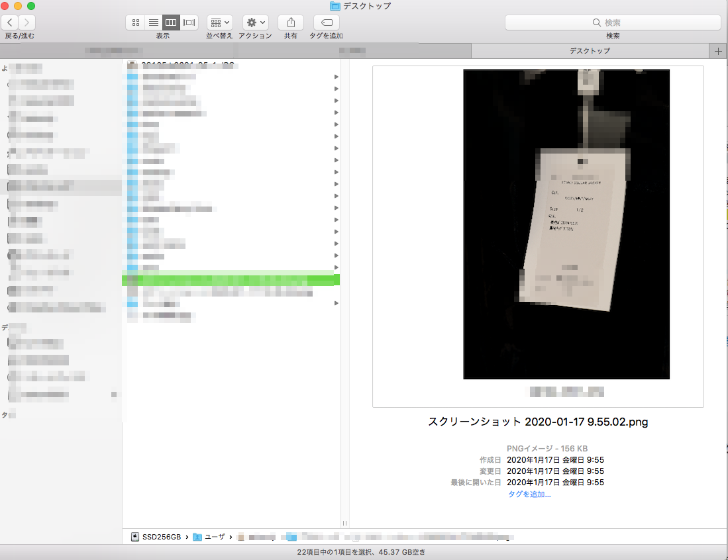Click the 共有 share button

pyautogui.click(x=291, y=23)
